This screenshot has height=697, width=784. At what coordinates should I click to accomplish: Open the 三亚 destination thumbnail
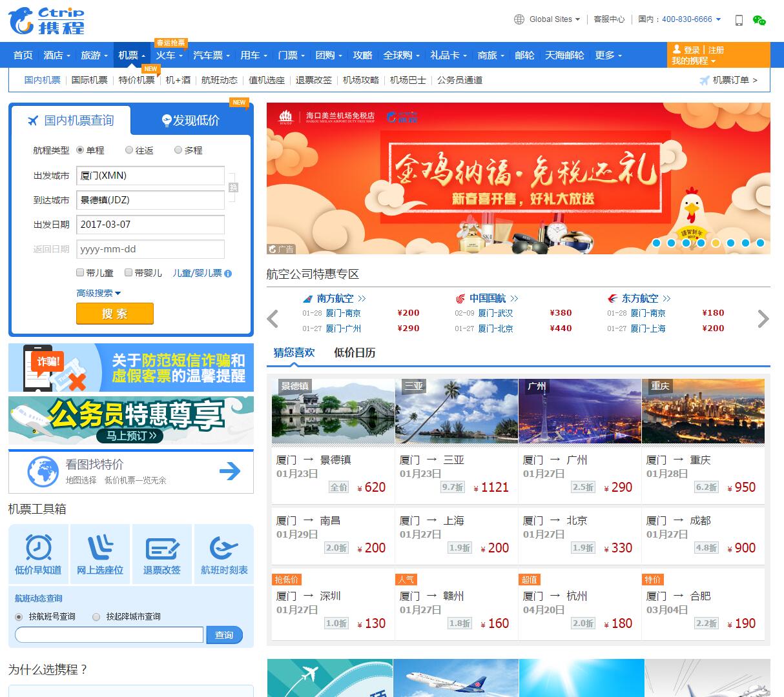[457, 411]
